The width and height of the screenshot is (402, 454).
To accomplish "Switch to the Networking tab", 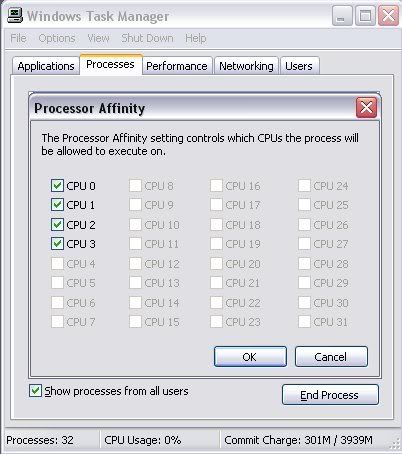I will click(246, 66).
